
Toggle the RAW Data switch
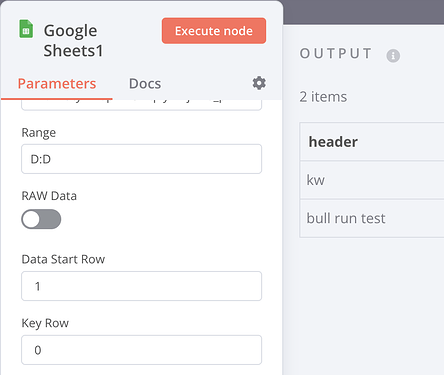click(41, 219)
